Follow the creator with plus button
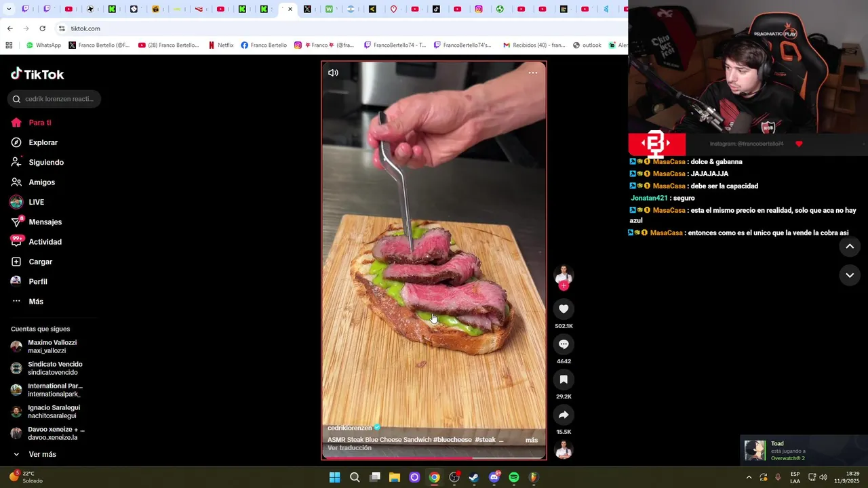This screenshot has height=488, width=868. click(564, 286)
